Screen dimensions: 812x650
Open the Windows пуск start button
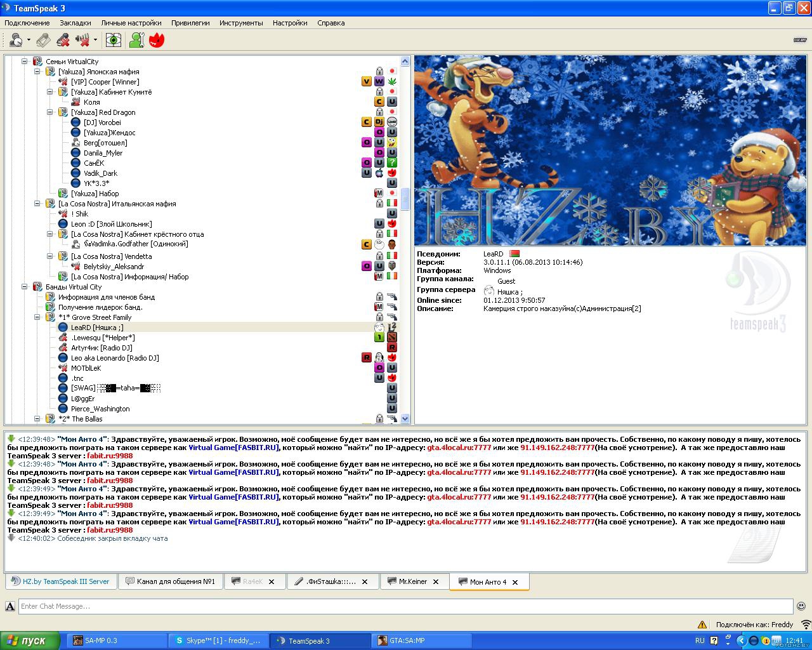[30, 640]
